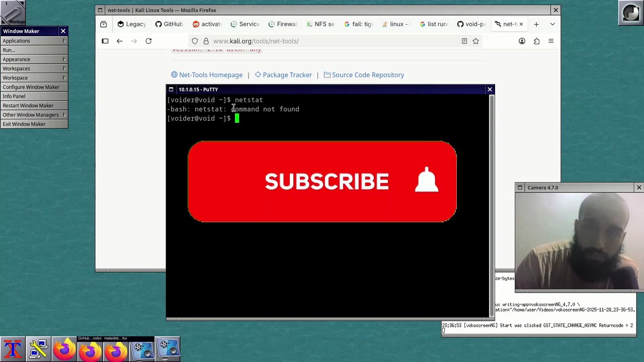The height and width of the screenshot is (362, 644).
Task: Select Exit Window Maker
Action: click(34, 124)
